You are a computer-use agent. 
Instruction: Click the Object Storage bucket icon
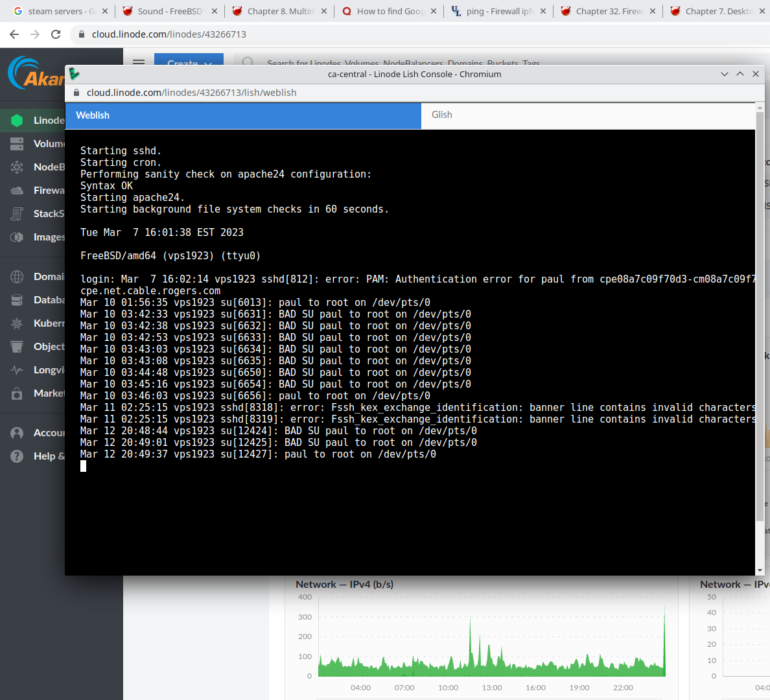point(17,346)
